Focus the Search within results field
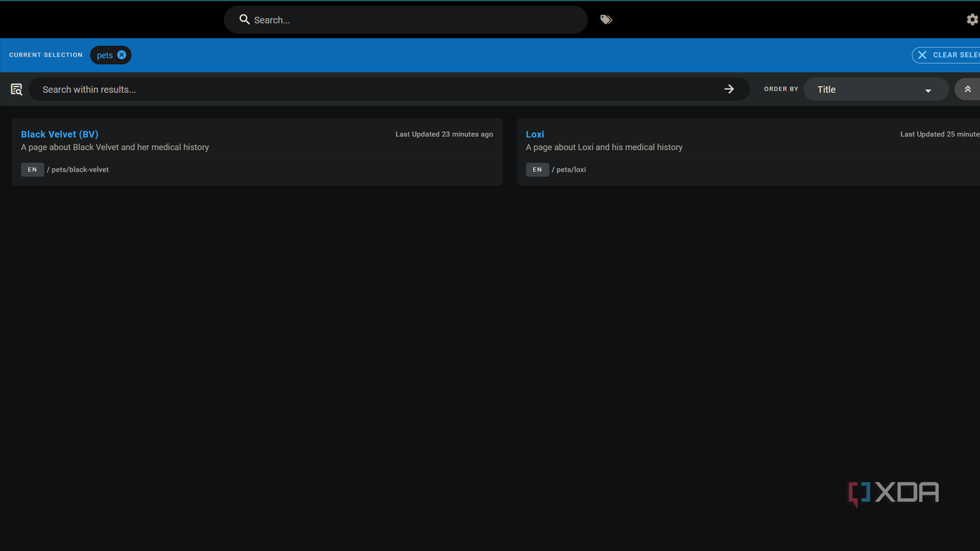This screenshot has width=980, height=551. pyautogui.click(x=389, y=89)
